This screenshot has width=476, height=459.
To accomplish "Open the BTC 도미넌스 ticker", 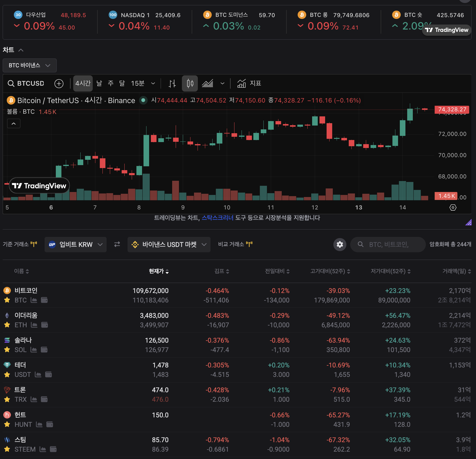I will 239,21.
